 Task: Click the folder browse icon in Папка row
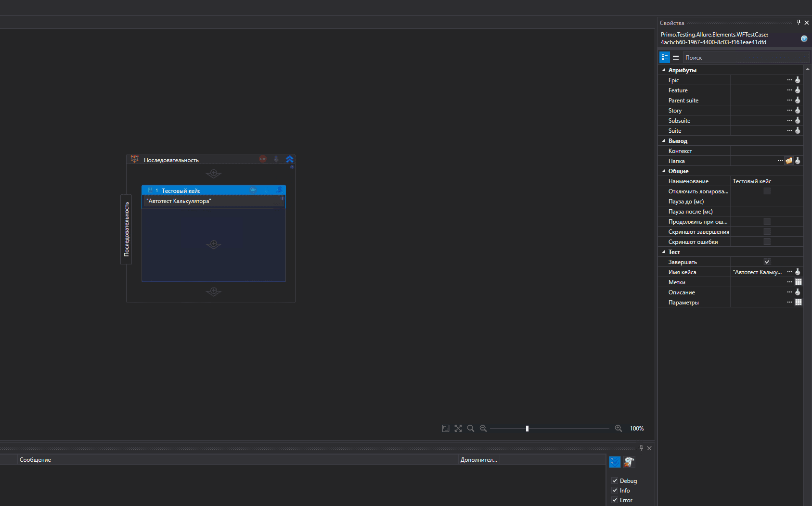(789, 161)
